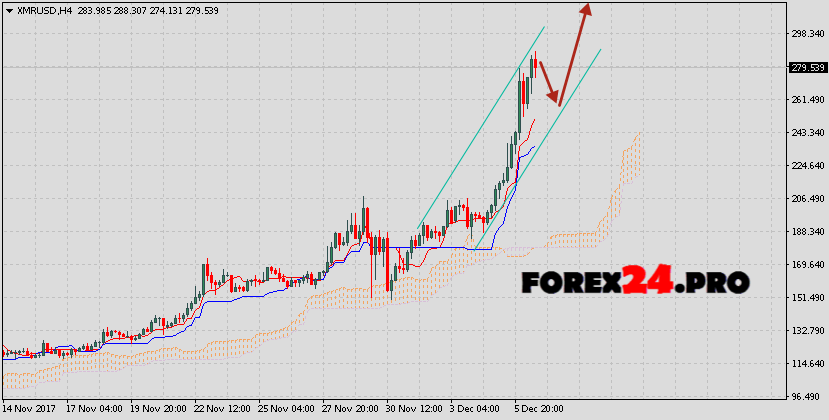Click the XMRUSD,H4 symbol title
Viewport: 829px width, 420px height.
point(42,9)
